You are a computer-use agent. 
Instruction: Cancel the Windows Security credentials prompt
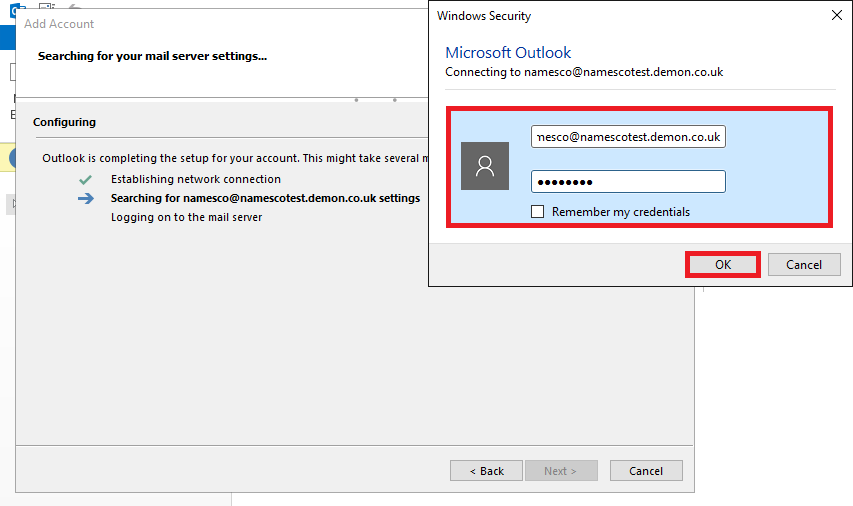click(804, 264)
